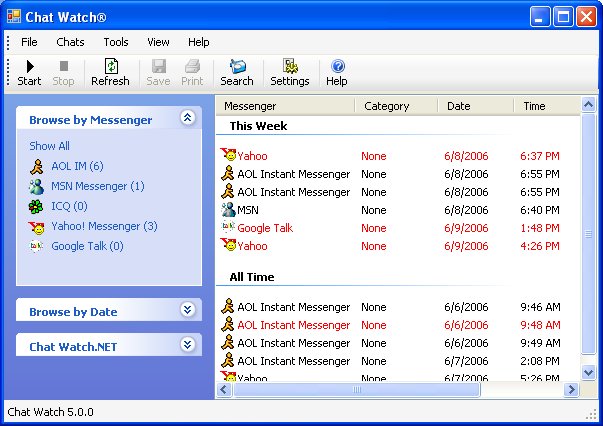Sort by the Date column header
603x426 pixels.
pos(476,106)
